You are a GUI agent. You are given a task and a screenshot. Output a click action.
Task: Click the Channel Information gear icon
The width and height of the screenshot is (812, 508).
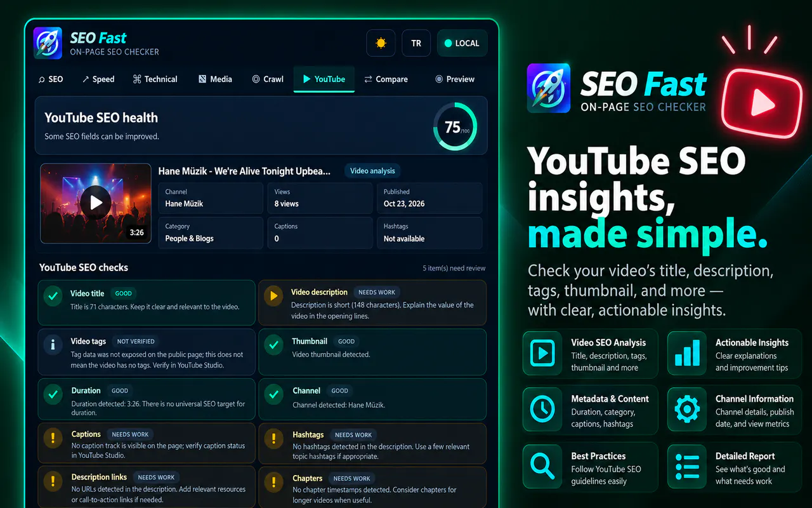(687, 410)
